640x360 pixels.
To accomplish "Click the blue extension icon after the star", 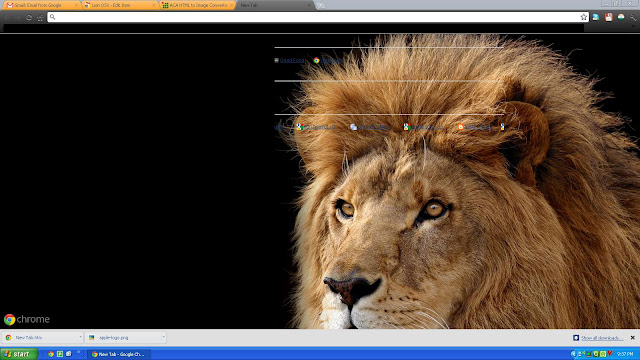I will point(596,17).
